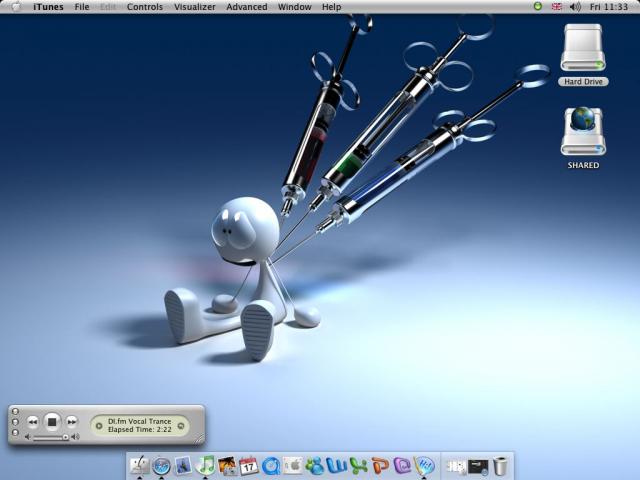Open Microsoft Entourage from the Dock
640x480 pixels.
[402, 466]
